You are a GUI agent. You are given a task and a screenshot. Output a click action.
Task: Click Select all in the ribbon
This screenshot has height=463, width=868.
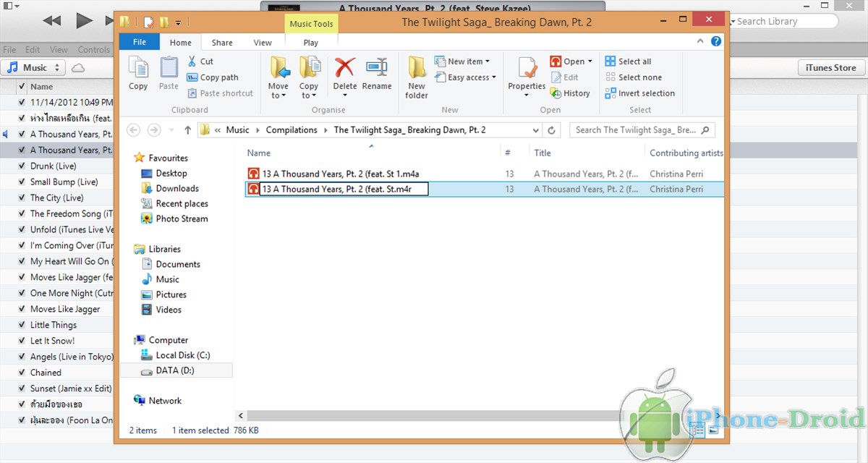(628, 61)
